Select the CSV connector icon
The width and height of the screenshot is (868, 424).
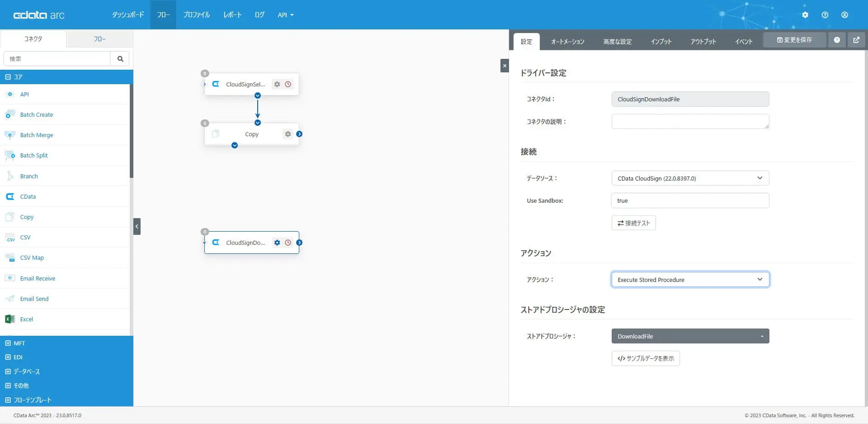(x=9, y=237)
